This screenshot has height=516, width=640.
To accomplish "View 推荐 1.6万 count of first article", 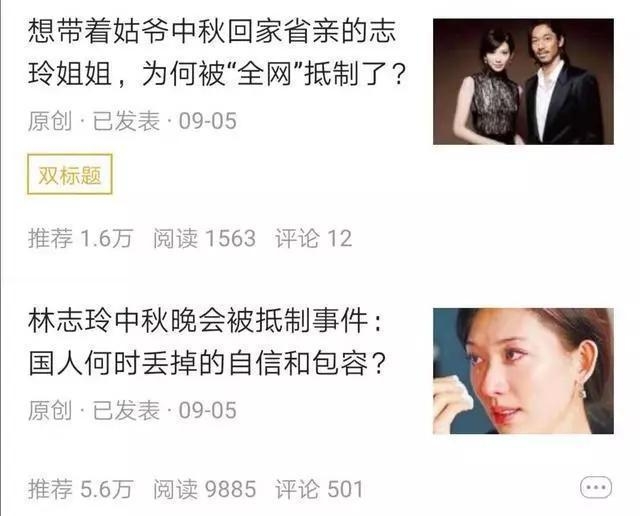I will 81,238.
